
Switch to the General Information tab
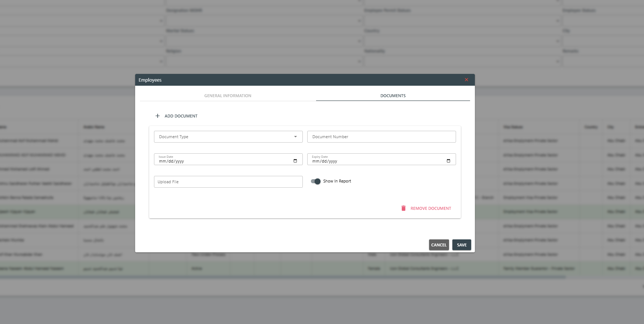(228, 96)
